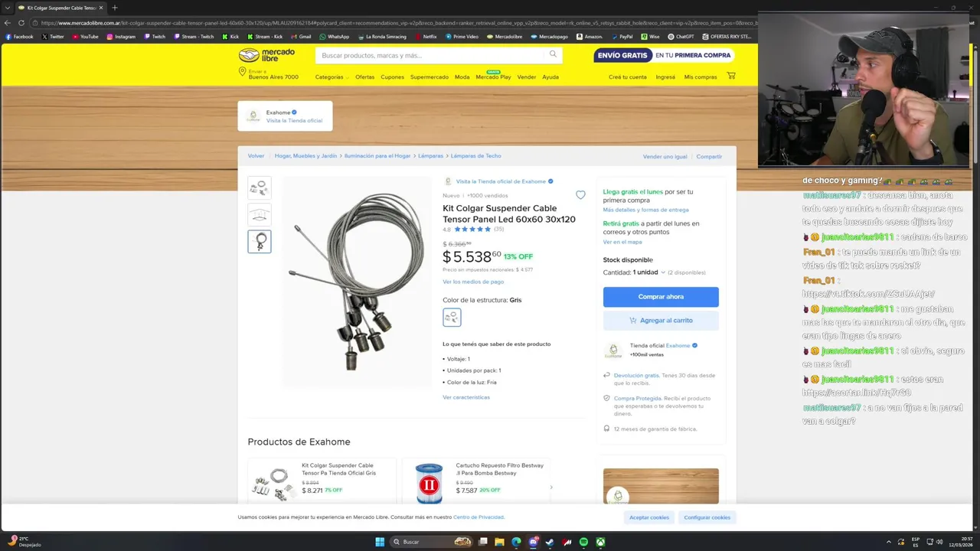Open Microsoft Edge from the taskbar
The image size is (980, 551).
(516, 542)
